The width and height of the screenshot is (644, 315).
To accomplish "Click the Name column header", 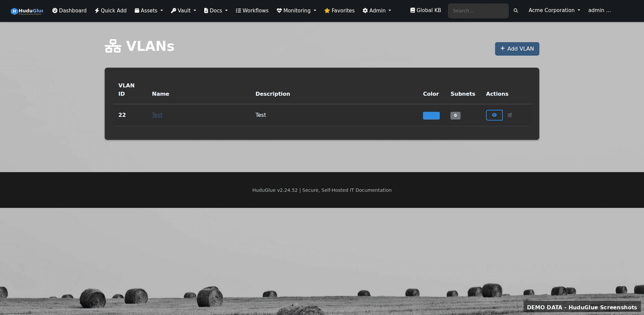I will click(160, 94).
